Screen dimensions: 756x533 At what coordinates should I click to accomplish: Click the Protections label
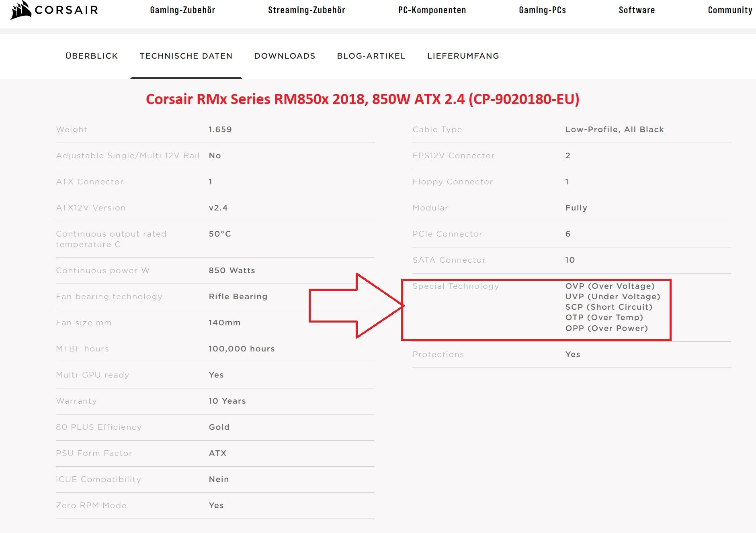tap(438, 354)
